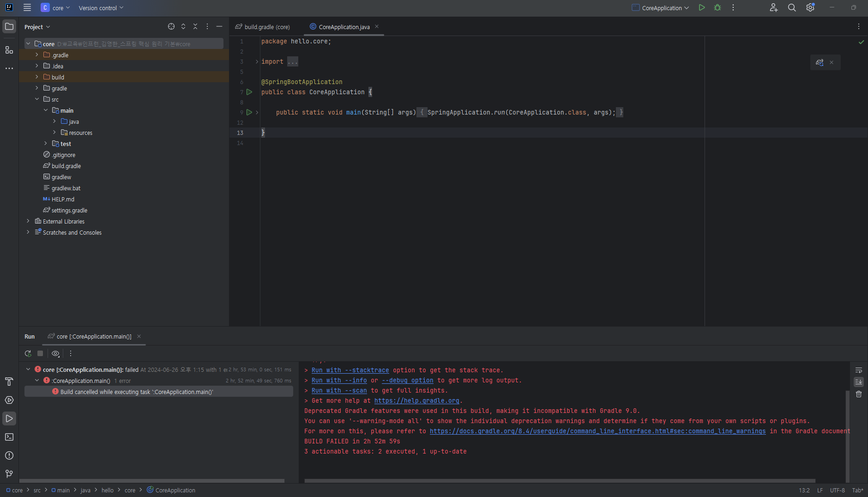868x497 pixels.
Task: Expand the .idea folder
Action: click(37, 66)
